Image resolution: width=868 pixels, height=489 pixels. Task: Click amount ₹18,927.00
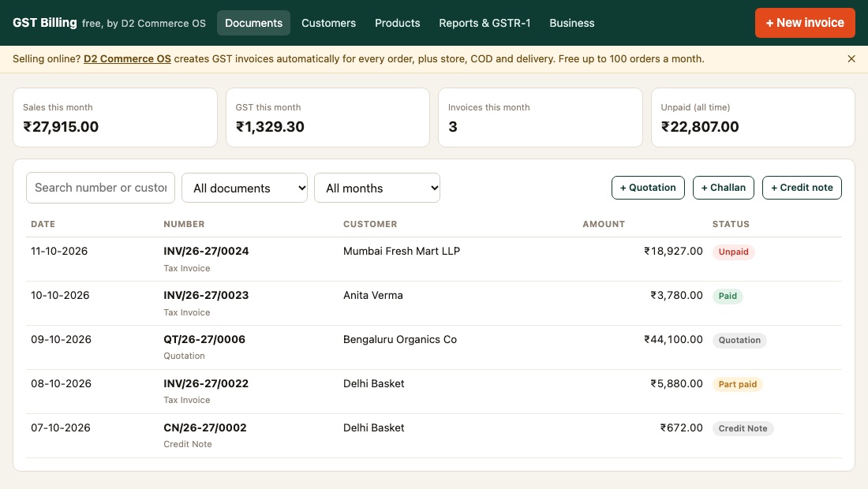tap(673, 251)
